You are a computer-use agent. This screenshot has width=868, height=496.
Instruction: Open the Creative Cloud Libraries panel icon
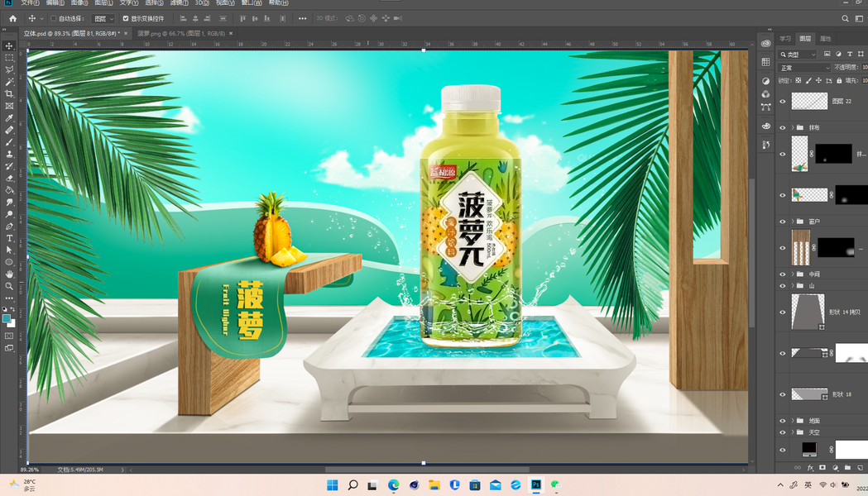tap(765, 43)
